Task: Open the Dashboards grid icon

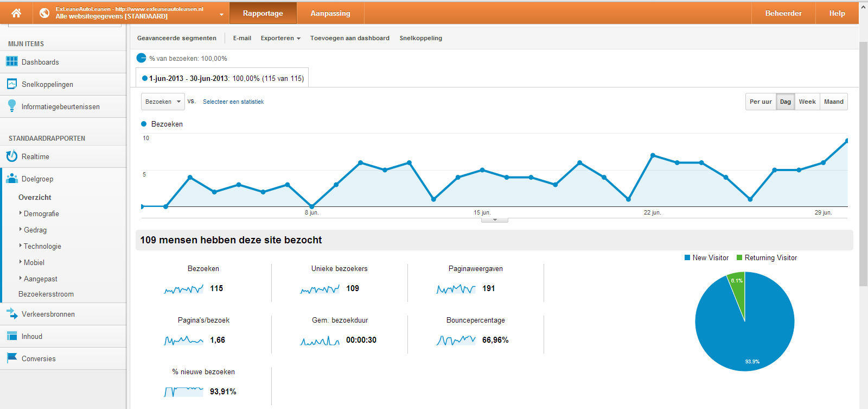Action: click(x=11, y=61)
